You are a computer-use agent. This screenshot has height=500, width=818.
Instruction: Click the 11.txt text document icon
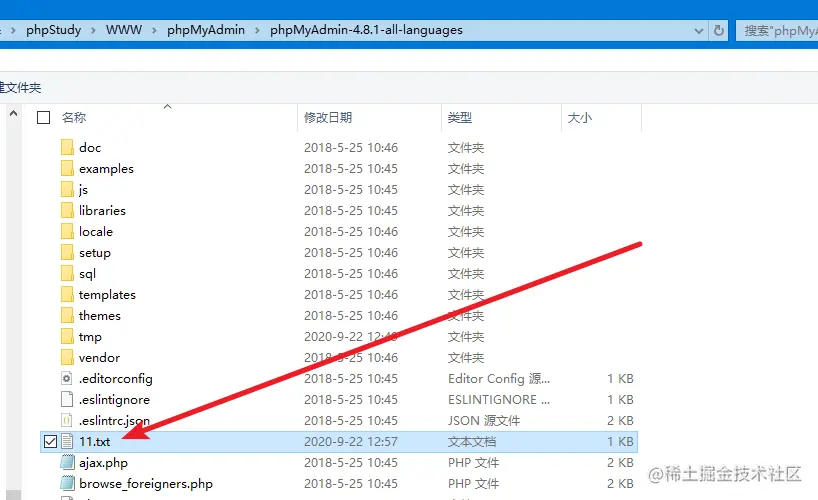click(67, 442)
